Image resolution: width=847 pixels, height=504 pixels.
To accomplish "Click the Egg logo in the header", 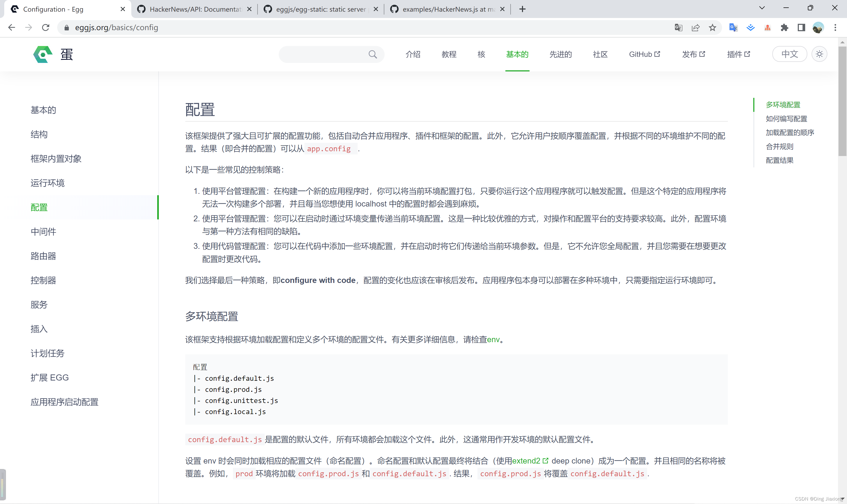I will click(43, 54).
